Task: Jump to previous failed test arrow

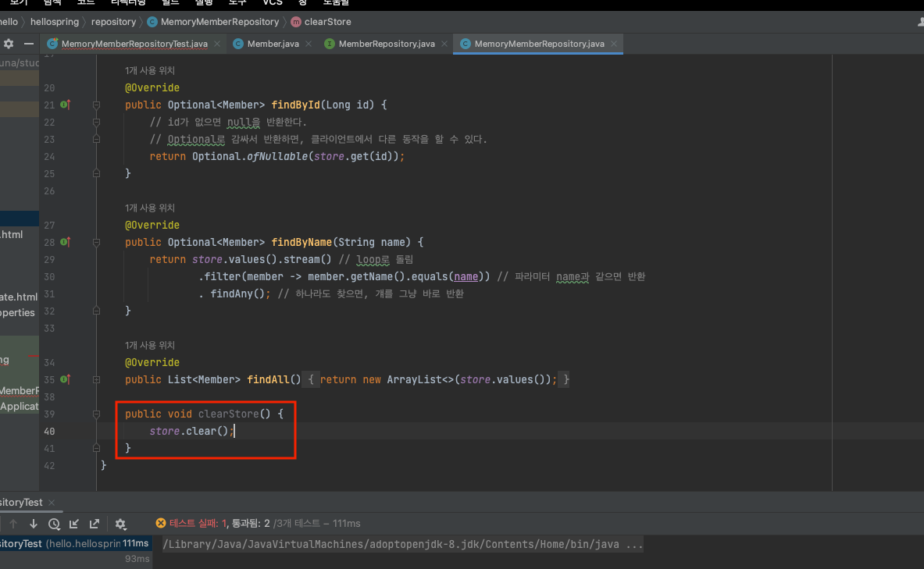Action: [13, 524]
